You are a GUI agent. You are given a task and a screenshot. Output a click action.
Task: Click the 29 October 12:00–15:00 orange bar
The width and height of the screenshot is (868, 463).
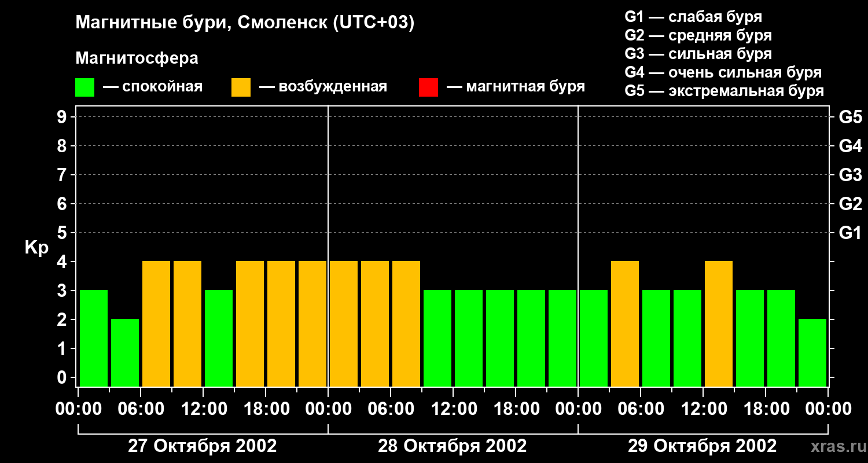coord(719,324)
